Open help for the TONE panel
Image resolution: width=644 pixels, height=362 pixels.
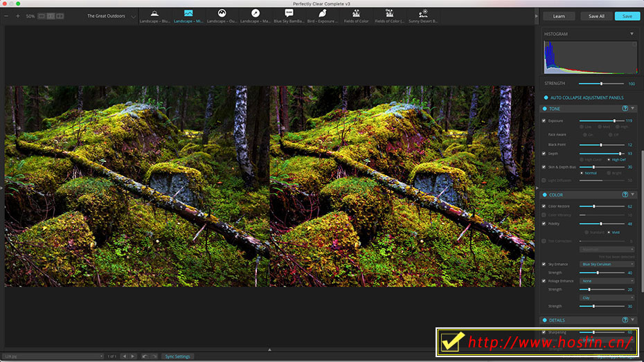click(x=625, y=109)
